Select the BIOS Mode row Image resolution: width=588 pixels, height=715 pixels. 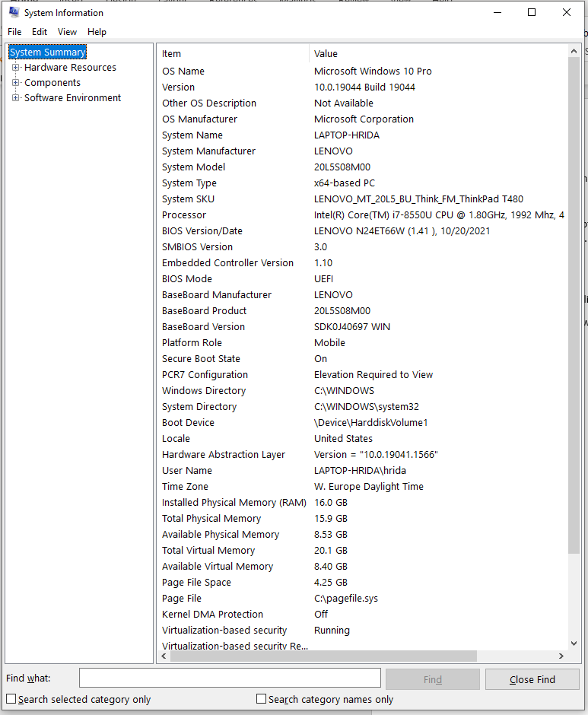tap(363, 278)
